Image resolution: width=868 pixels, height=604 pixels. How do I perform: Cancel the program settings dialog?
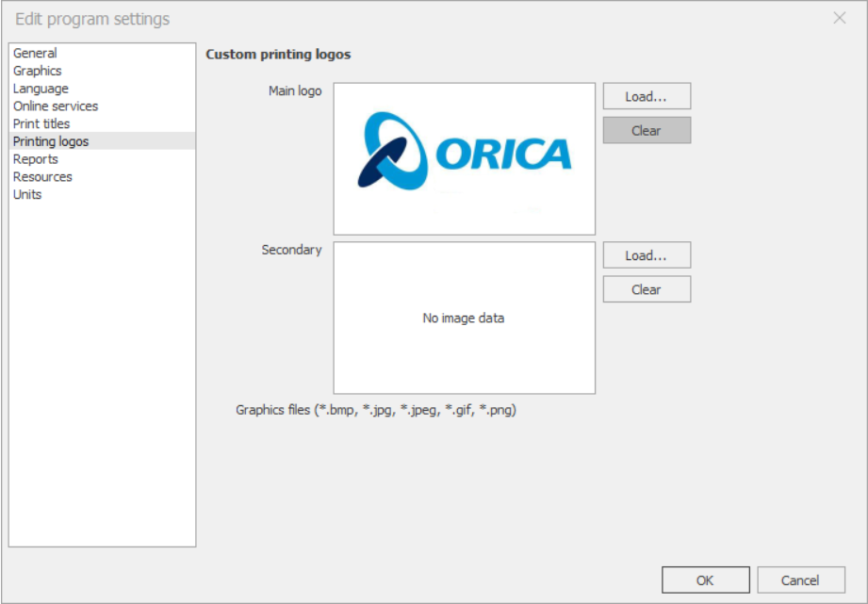(x=800, y=580)
